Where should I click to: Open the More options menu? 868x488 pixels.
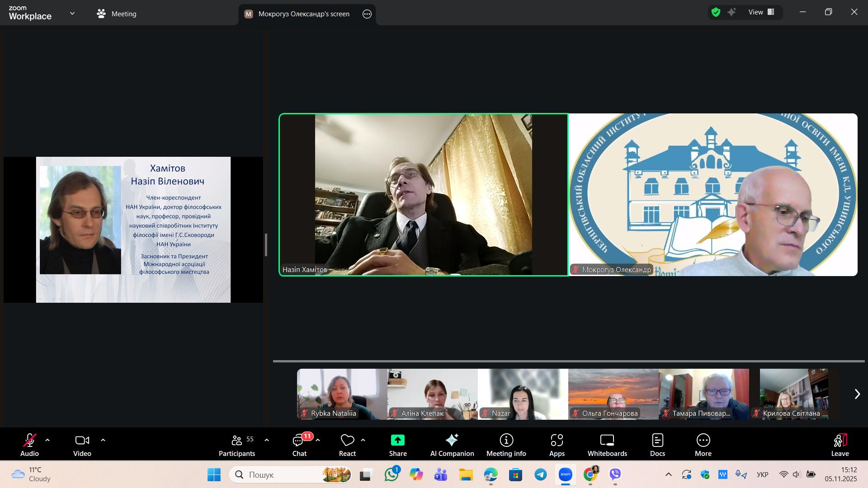(x=703, y=445)
